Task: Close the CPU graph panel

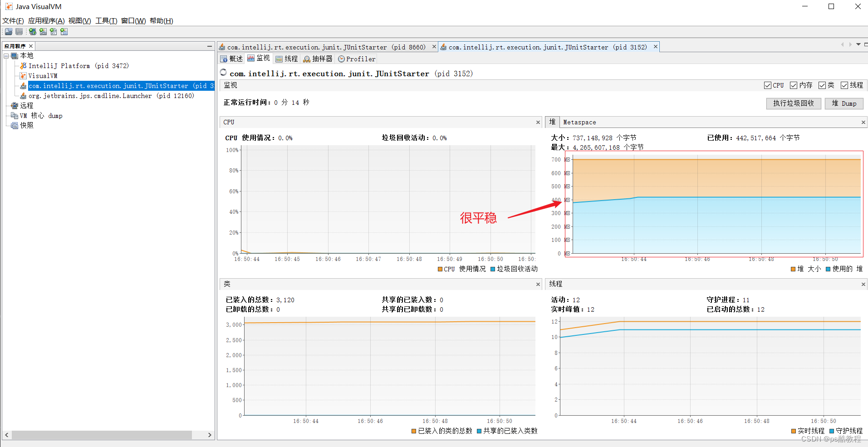Action: point(538,123)
